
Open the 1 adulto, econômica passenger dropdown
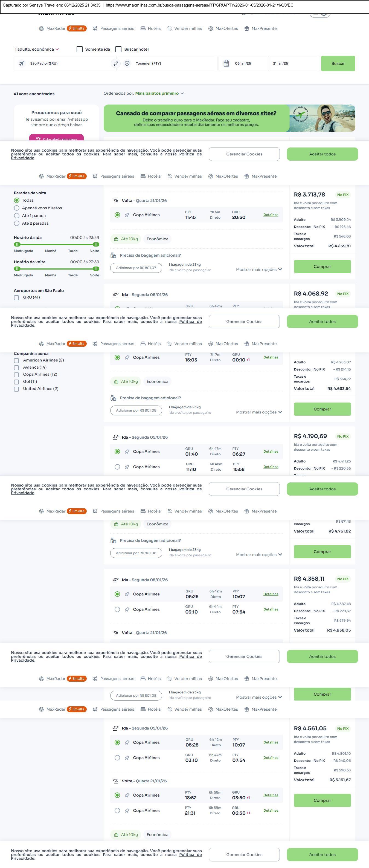[37, 49]
